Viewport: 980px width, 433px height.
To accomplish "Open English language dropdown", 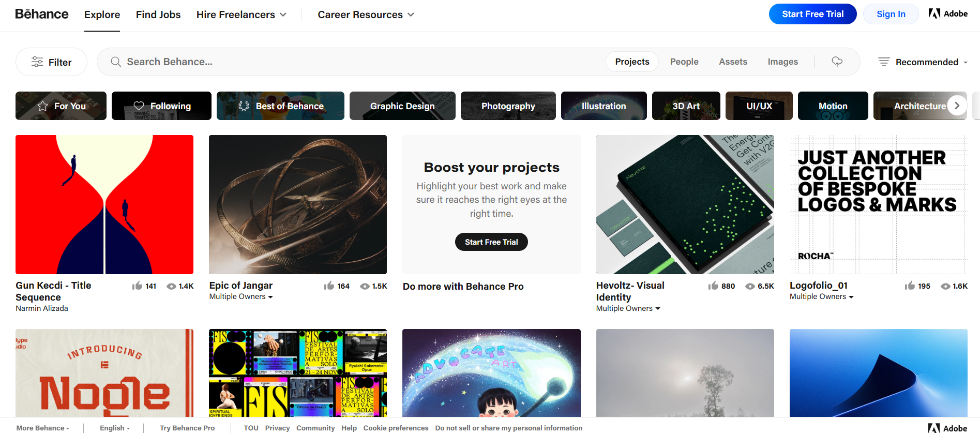I will 115,428.
